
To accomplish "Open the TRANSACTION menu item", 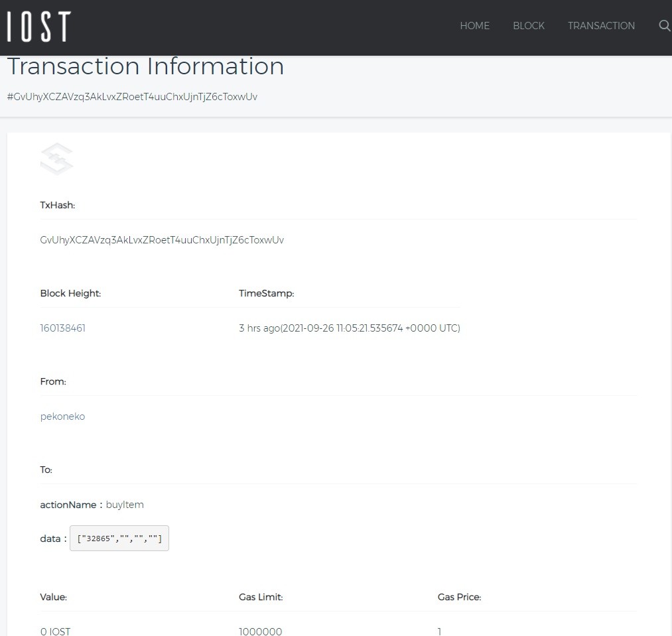I will pos(601,26).
